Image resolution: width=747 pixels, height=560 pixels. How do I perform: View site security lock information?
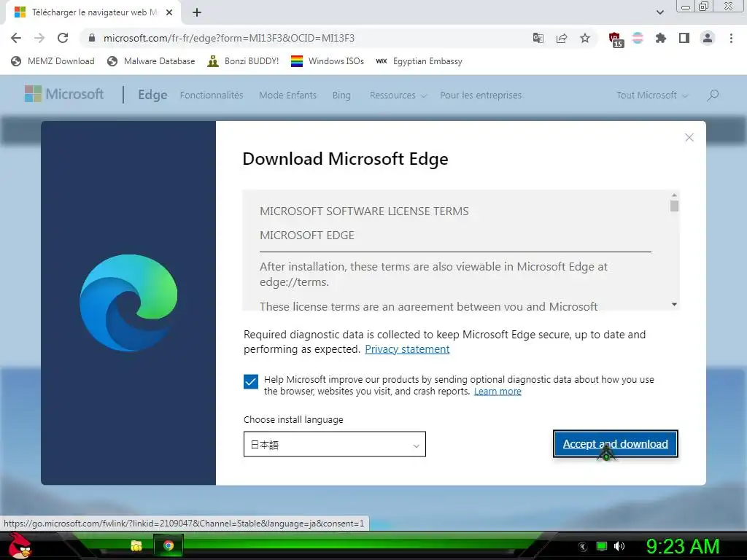(x=92, y=38)
